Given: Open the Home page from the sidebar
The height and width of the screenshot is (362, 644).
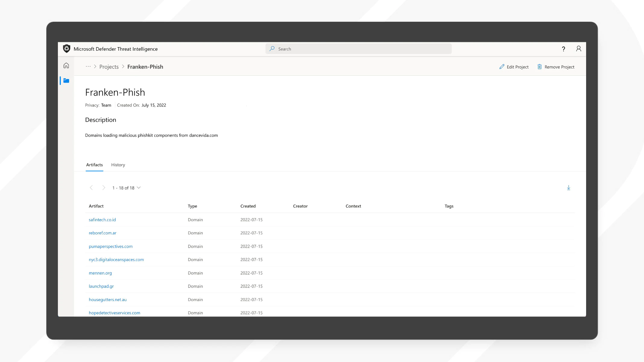Looking at the screenshot, I should point(66,65).
